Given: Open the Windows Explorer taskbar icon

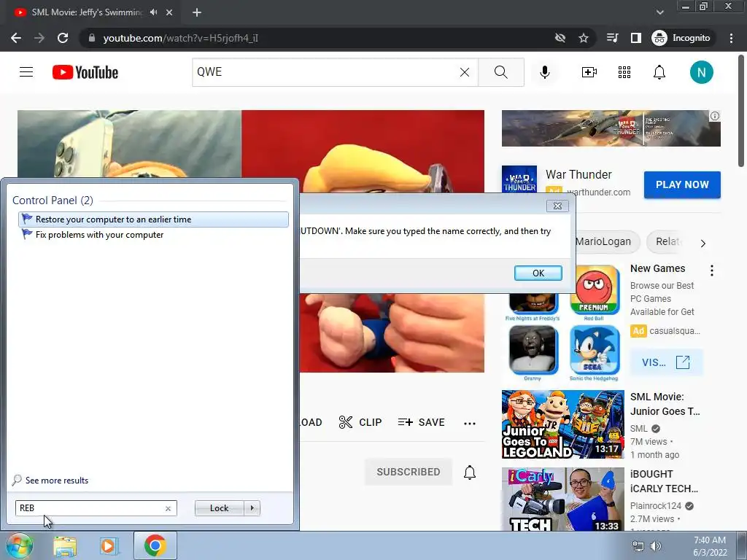Looking at the screenshot, I should (65, 545).
